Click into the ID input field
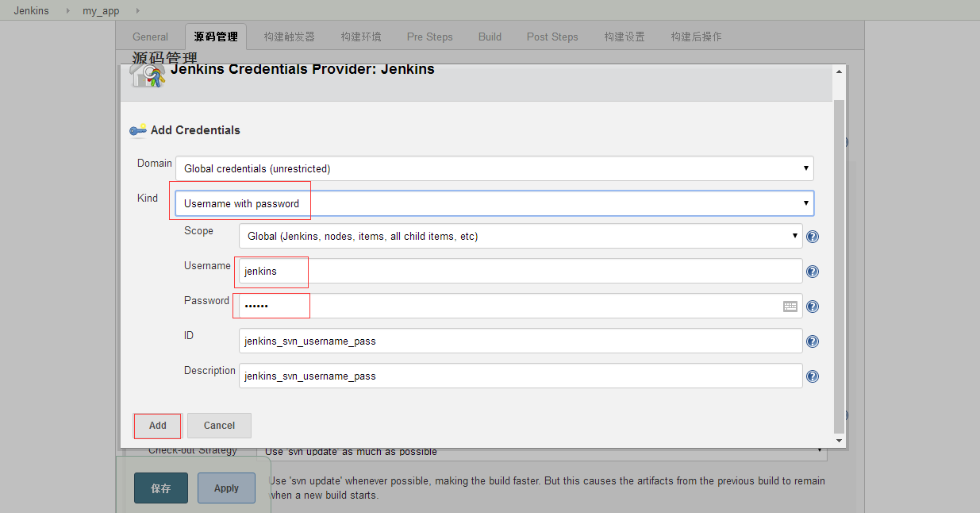This screenshot has height=513, width=980. click(521, 341)
